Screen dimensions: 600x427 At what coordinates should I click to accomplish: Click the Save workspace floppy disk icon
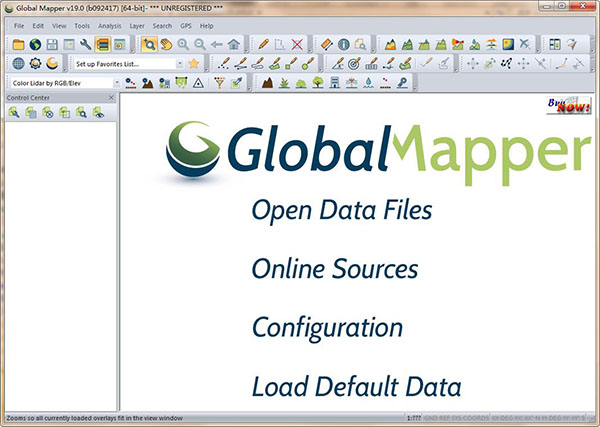[x=52, y=45]
